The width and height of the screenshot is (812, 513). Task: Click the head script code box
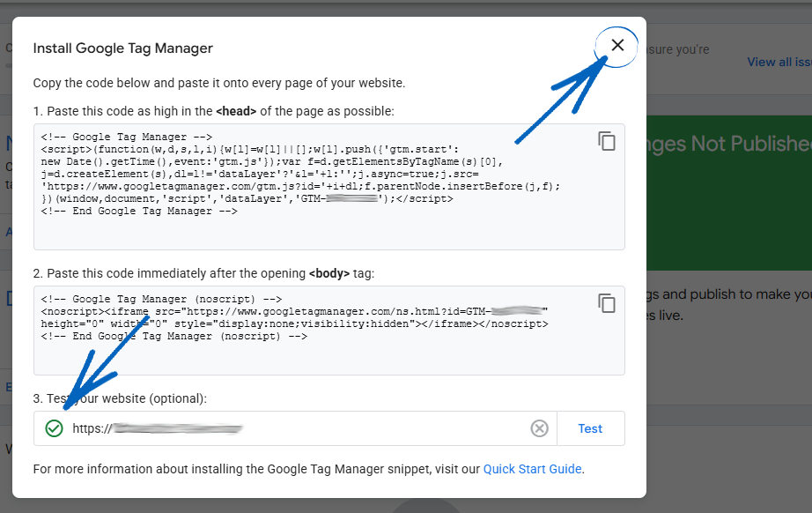(x=328, y=187)
